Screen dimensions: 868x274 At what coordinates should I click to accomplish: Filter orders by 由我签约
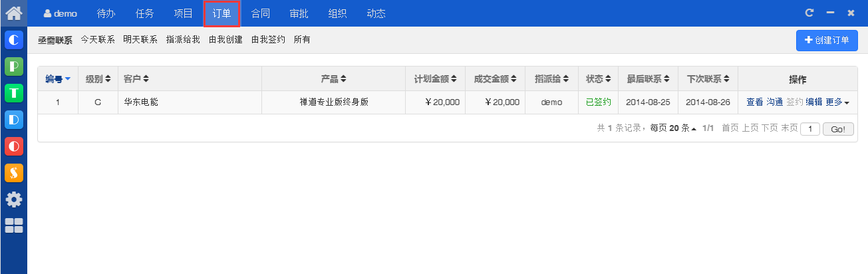point(268,40)
